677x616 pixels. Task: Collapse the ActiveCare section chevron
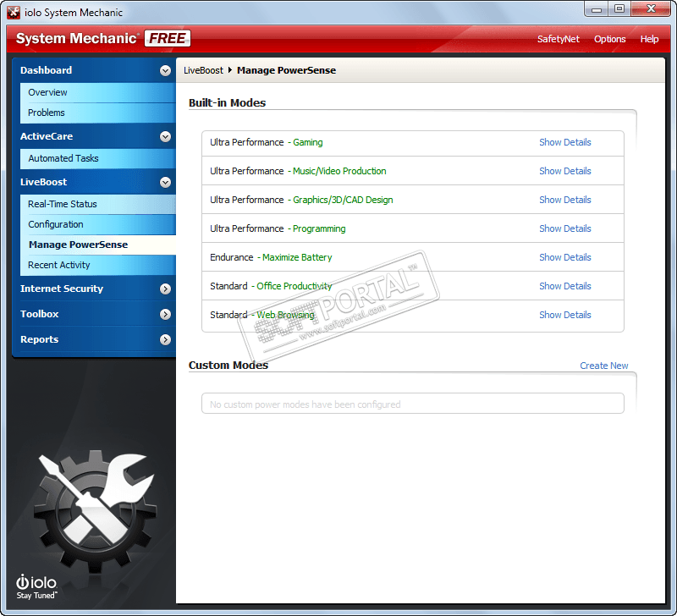165,136
